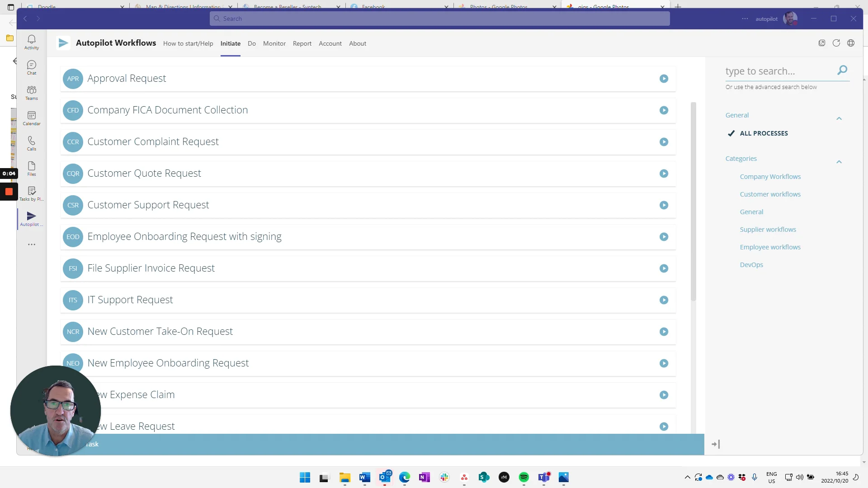Open the Files icon in the Teams sidebar
This screenshot has width=868, height=488.
[x=31, y=168]
